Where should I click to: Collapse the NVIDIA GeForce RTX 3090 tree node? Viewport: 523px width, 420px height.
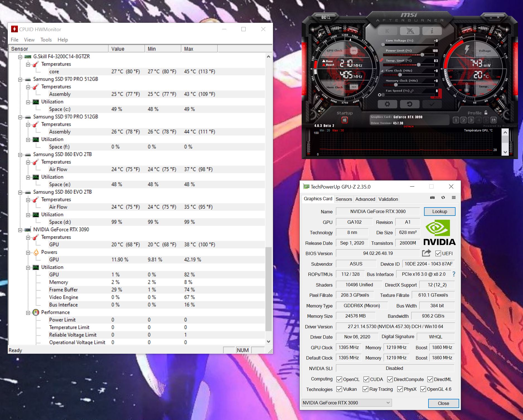(x=20, y=230)
